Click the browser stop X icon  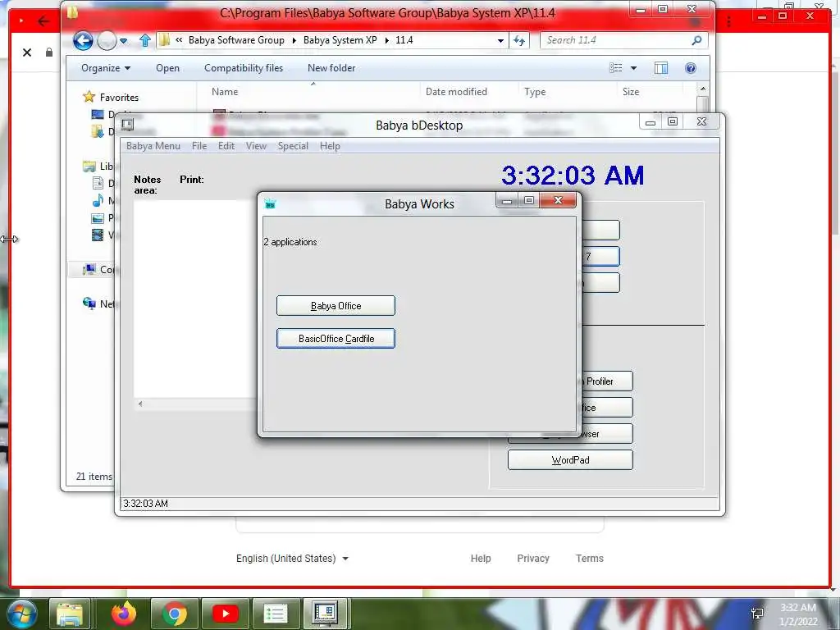(x=27, y=52)
